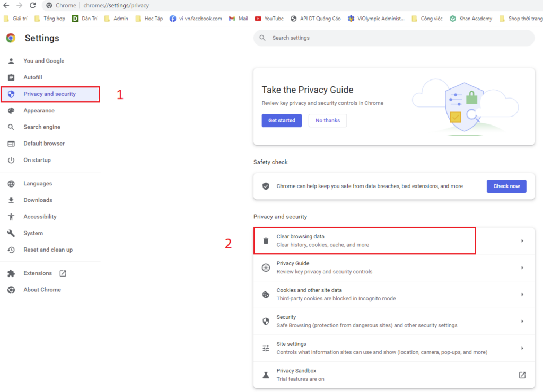
Task: Expand the Security row arrow
Action: tap(522, 322)
